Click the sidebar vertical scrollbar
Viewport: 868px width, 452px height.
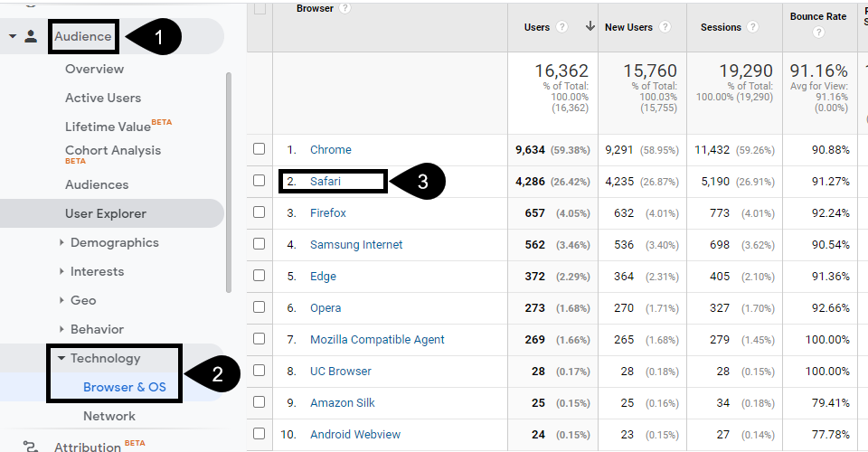click(x=228, y=181)
